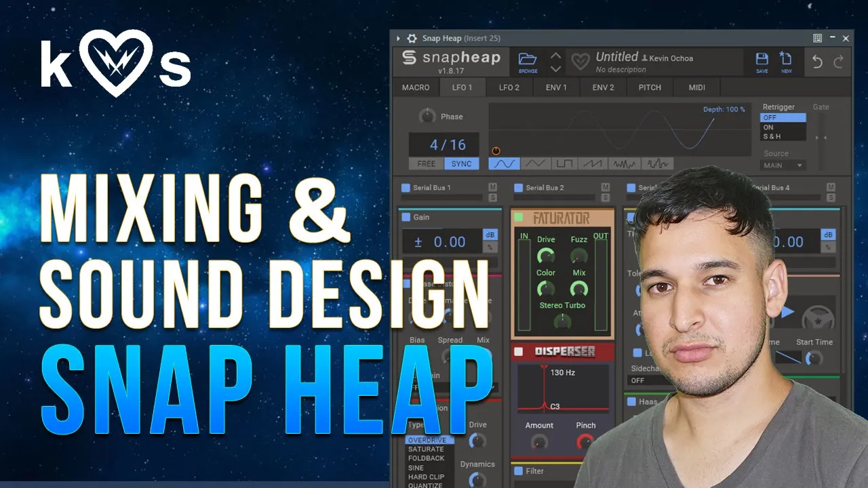868x488 pixels.
Task: Switch to the LFO 2 tab
Action: pyautogui.click(x=509, y=87)
